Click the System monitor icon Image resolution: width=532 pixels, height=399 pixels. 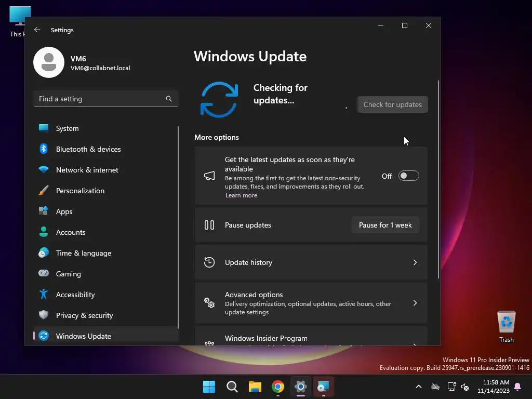coord(44,128)
